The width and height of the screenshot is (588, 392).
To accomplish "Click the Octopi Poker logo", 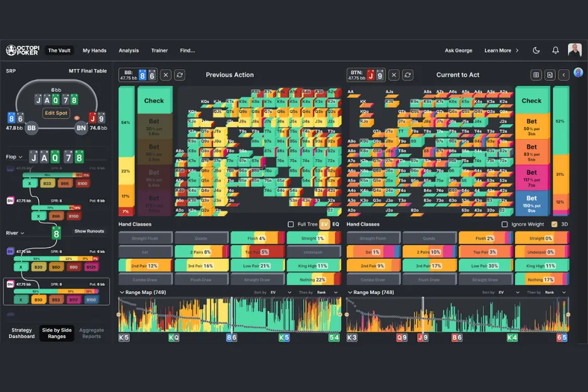I will tap(23, 50).
